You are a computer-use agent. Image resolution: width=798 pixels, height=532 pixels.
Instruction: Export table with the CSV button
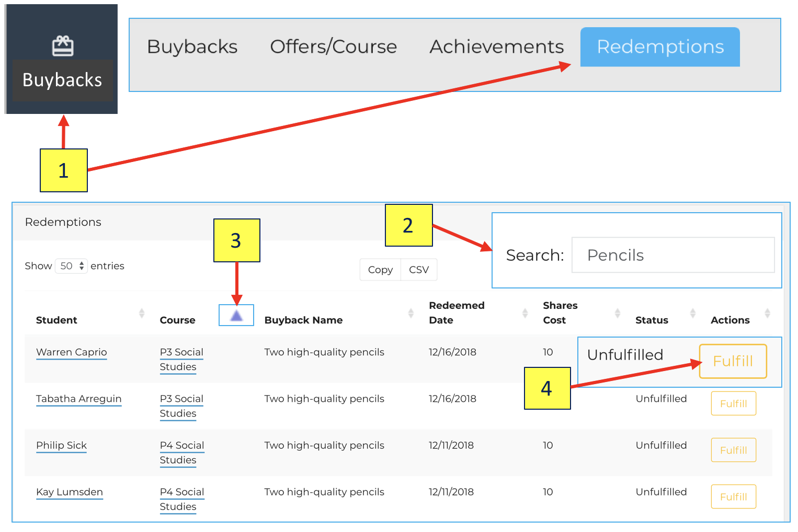pyautogui.click(x=419, y=270)
